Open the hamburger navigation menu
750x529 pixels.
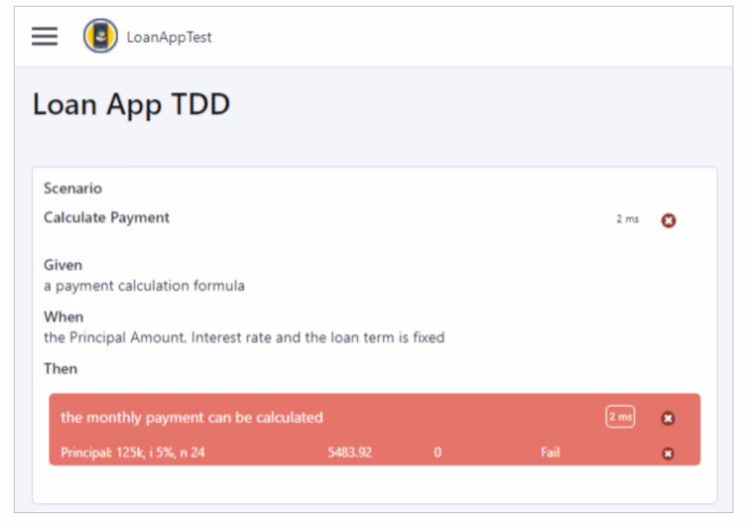[44, 36]
